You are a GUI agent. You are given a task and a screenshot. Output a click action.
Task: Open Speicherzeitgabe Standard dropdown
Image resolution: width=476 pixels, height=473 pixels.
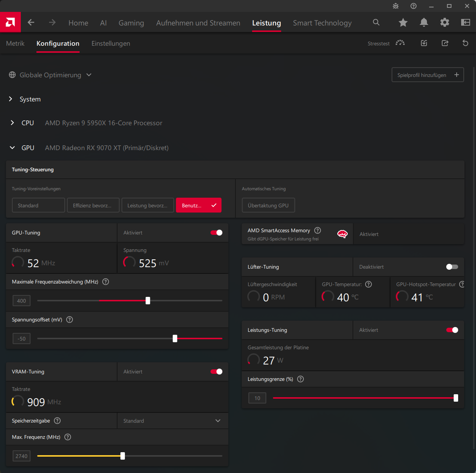(173, 421)
